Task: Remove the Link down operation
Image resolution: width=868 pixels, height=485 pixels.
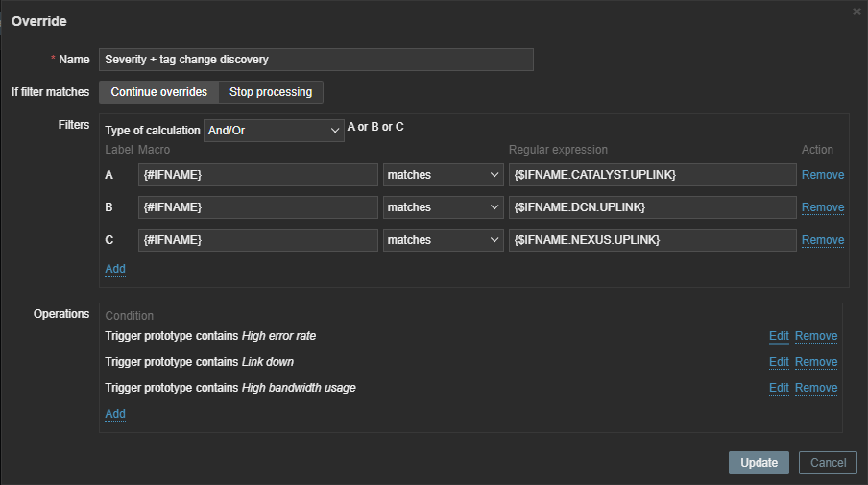Action: click(x=815, y=362)
